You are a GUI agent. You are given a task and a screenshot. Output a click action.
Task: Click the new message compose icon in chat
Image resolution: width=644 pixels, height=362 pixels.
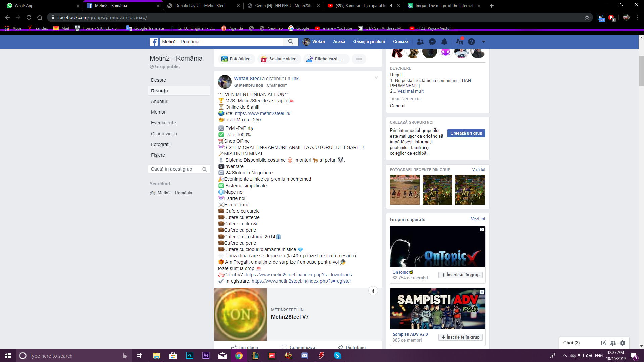pyautogui.click(x=604, y=343)
